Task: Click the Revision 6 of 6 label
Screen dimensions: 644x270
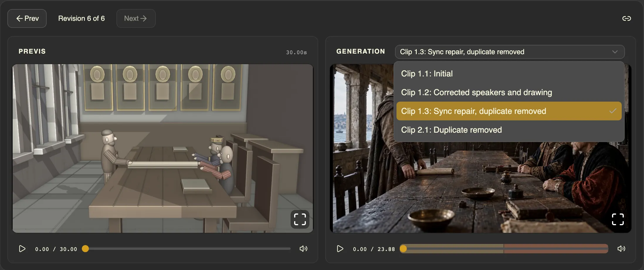Action: [x=82, y=18]
